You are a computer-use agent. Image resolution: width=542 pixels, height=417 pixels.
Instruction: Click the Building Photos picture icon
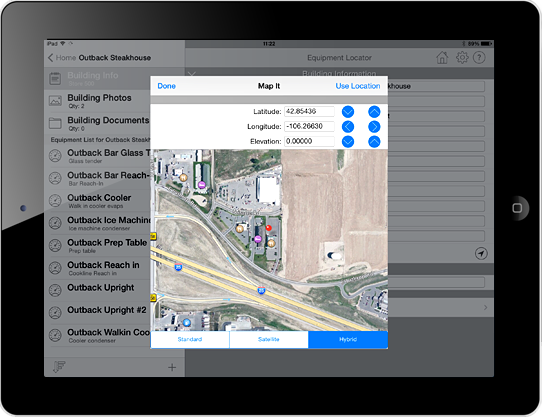(x=55, y=101)
